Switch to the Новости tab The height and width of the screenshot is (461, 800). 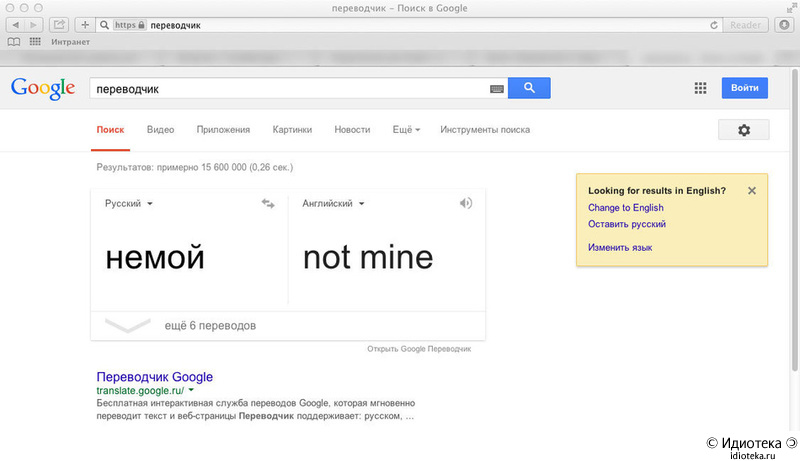click(352, 130)
